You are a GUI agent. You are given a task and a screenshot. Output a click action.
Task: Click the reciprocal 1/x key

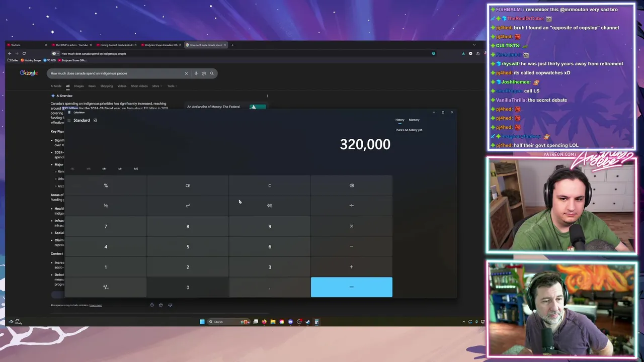pyautogui.click(x=106, y=206)
